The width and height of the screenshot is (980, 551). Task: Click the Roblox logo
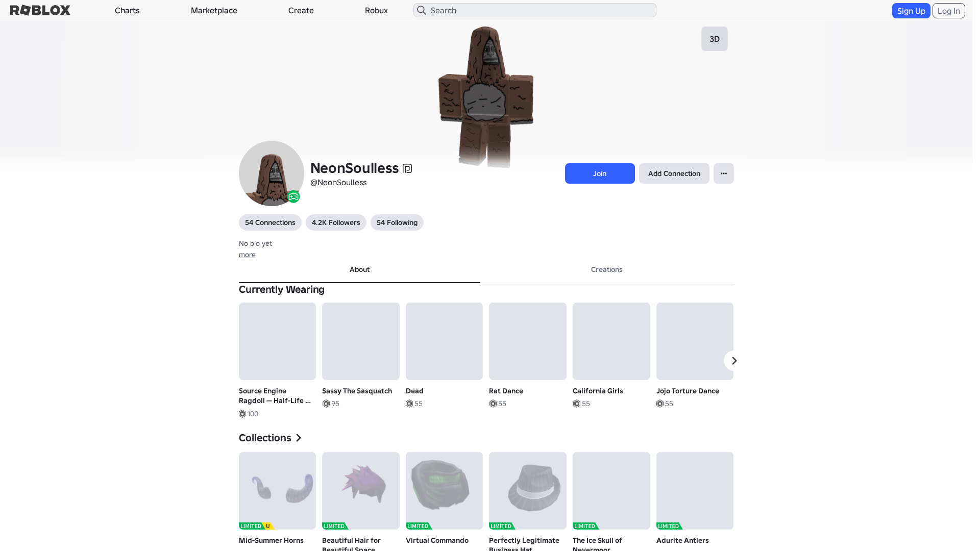click(x=40, y=10)
